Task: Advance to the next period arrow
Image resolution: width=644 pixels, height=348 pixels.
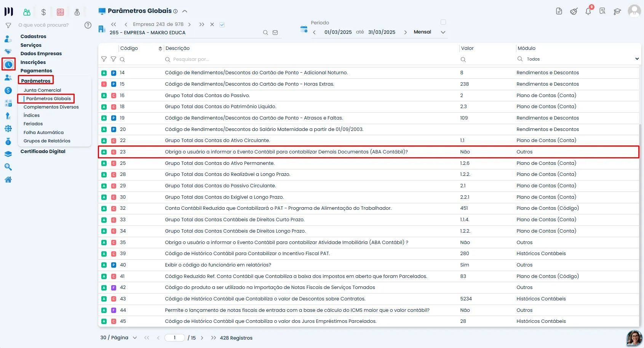Action: click(405, 32)
